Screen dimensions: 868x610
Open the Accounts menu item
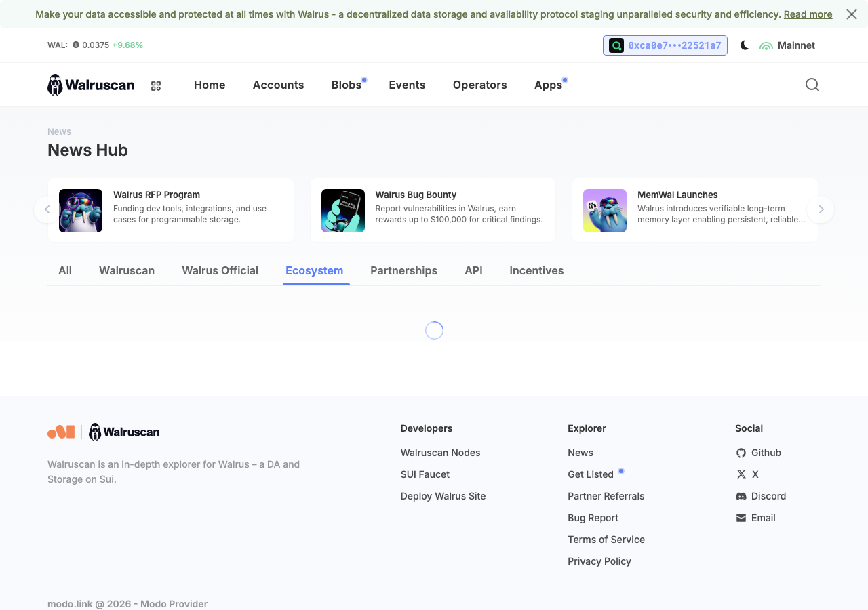tap(278, 85)
